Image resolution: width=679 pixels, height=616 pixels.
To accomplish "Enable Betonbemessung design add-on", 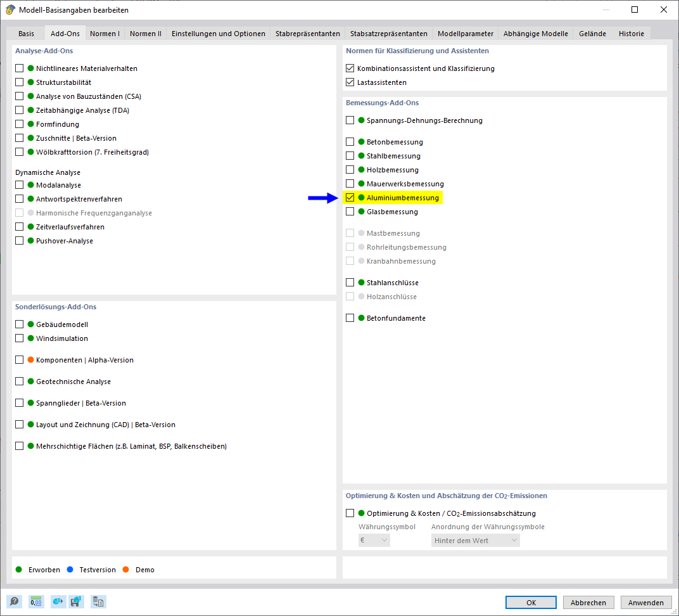I will tap(350, 141).
